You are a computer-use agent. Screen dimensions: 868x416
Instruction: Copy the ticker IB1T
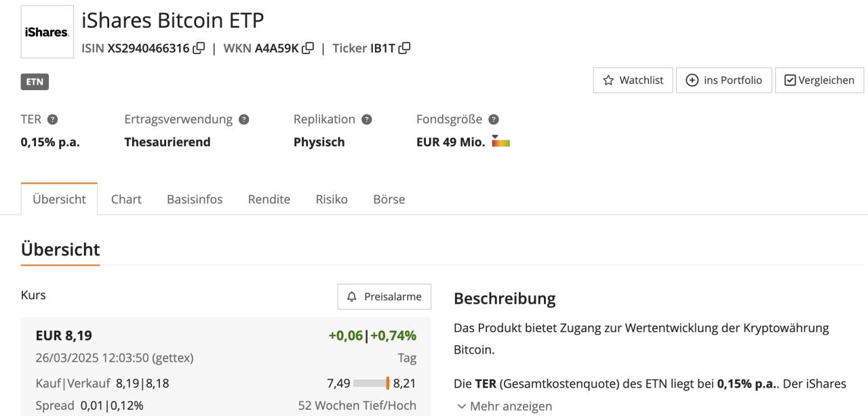[405, 48]
